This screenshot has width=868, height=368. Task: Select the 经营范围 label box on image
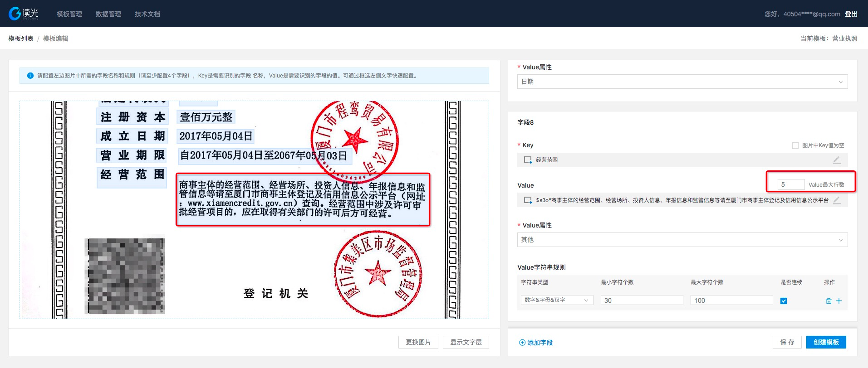[132, 178]
